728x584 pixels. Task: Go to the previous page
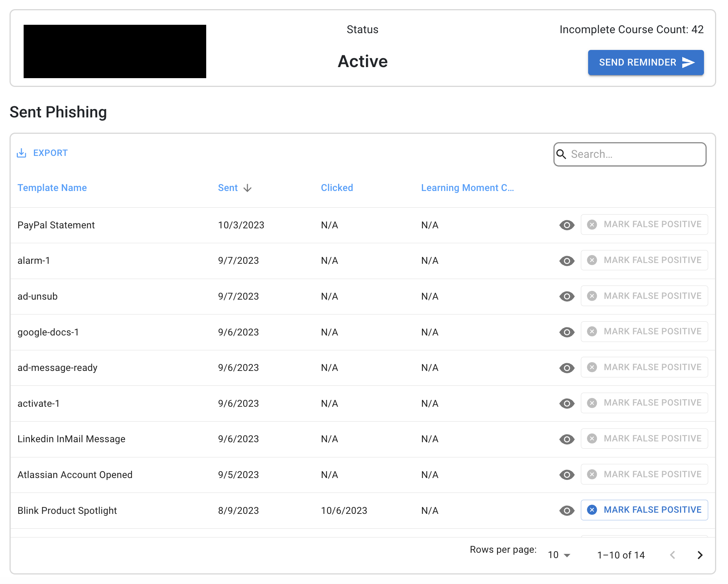(673, 555)
